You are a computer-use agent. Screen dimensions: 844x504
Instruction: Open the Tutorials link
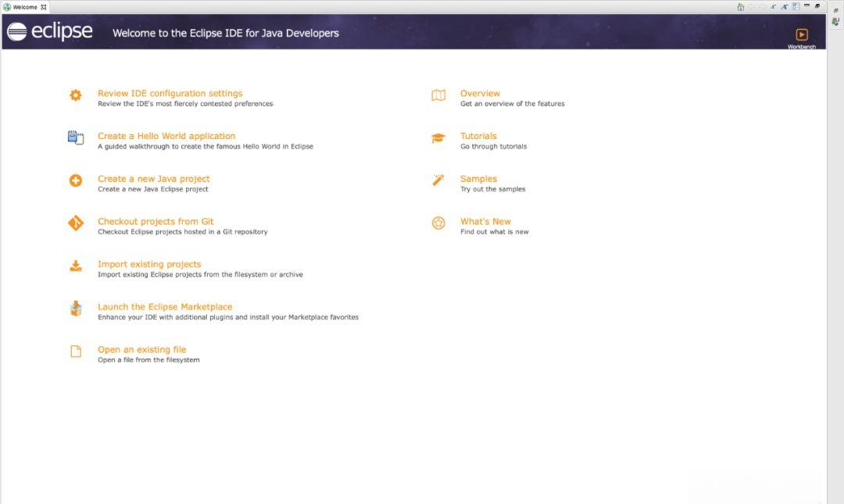(x=478, y=136)
